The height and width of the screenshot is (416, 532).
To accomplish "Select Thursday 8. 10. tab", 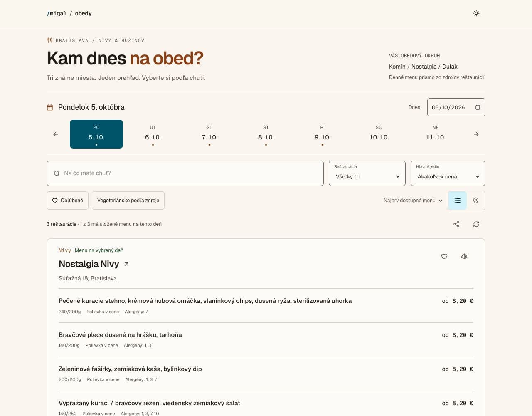I will click(x=266, y=134).
